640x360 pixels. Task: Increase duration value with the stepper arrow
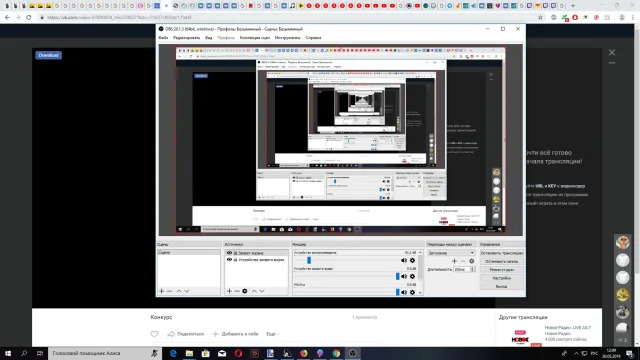click(473, 268)
